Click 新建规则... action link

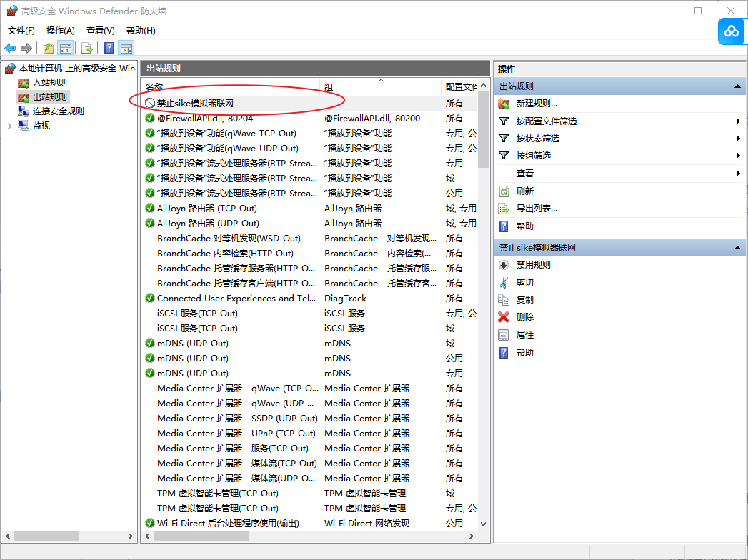pos(537,104)
